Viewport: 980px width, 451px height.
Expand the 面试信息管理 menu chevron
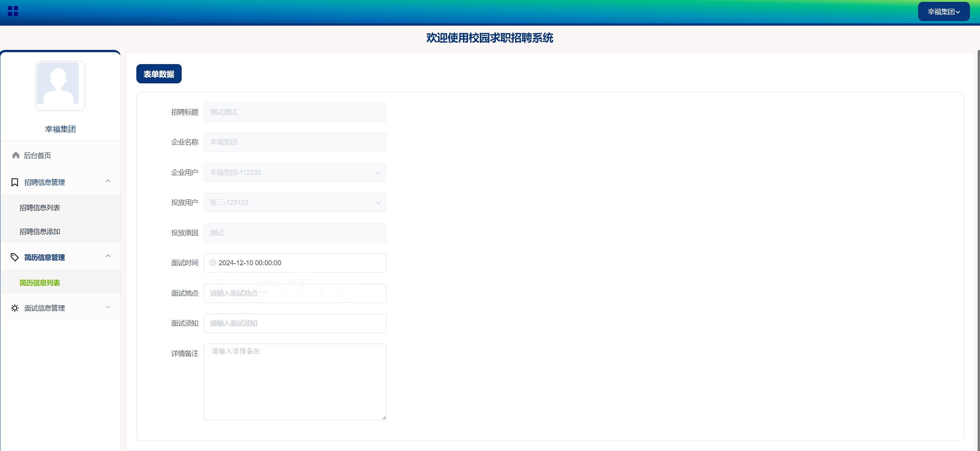[108, 307]
